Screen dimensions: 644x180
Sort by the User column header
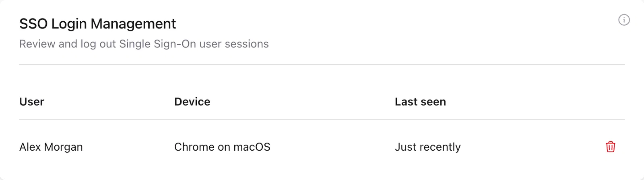click(x=32, y=102)
